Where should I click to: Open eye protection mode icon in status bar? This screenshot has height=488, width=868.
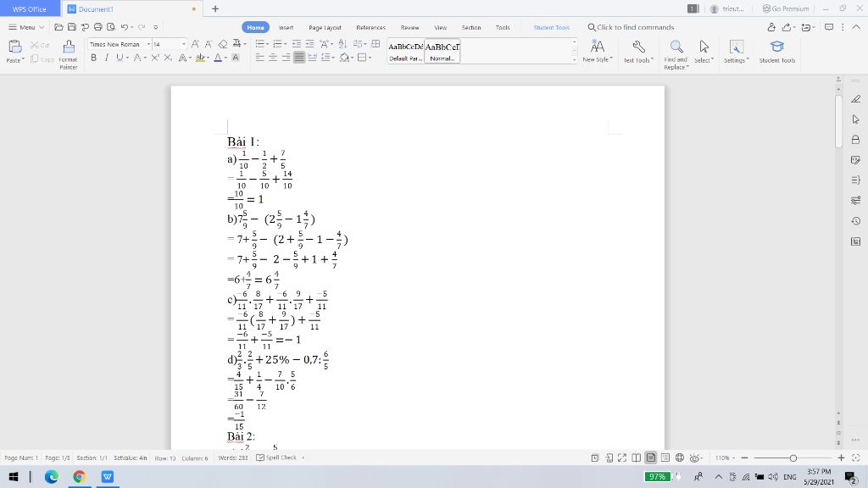tap(694, 457)
